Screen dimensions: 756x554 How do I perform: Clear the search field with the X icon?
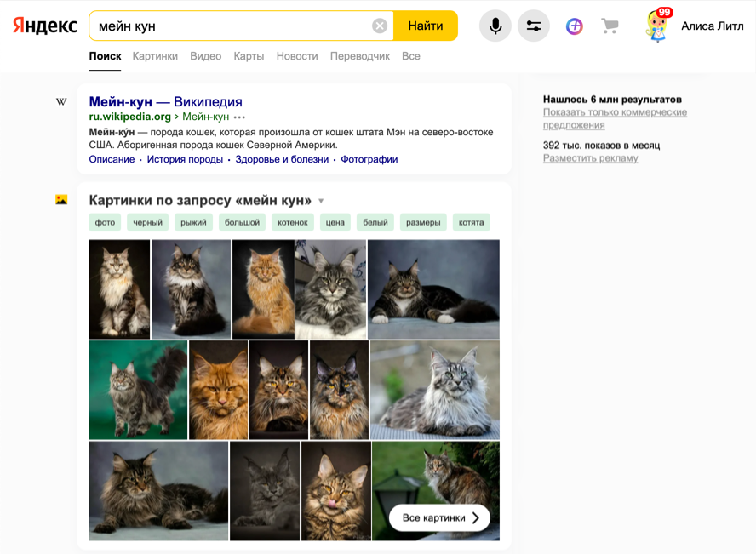(380, 26)
